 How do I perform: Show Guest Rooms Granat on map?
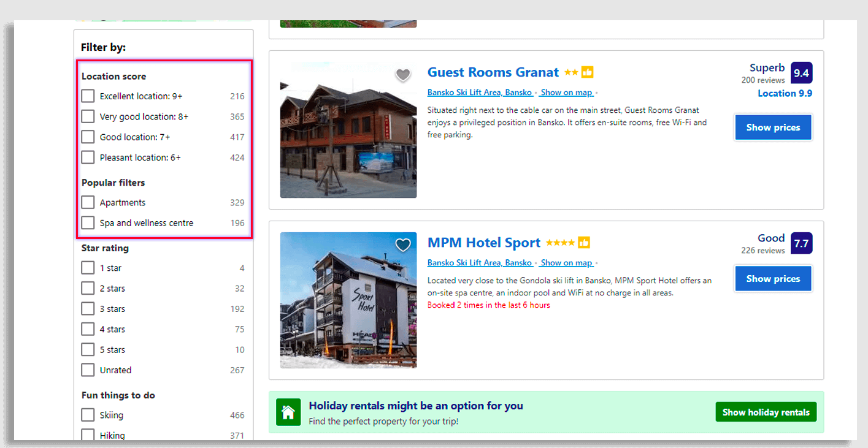click(x=567, y=93)
